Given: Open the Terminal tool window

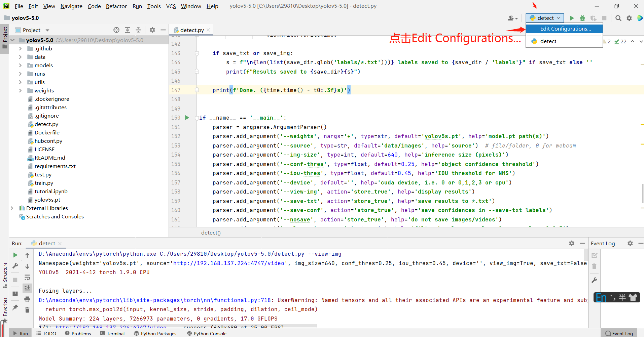Looking at the screenshot, I should tap(112, 333).
